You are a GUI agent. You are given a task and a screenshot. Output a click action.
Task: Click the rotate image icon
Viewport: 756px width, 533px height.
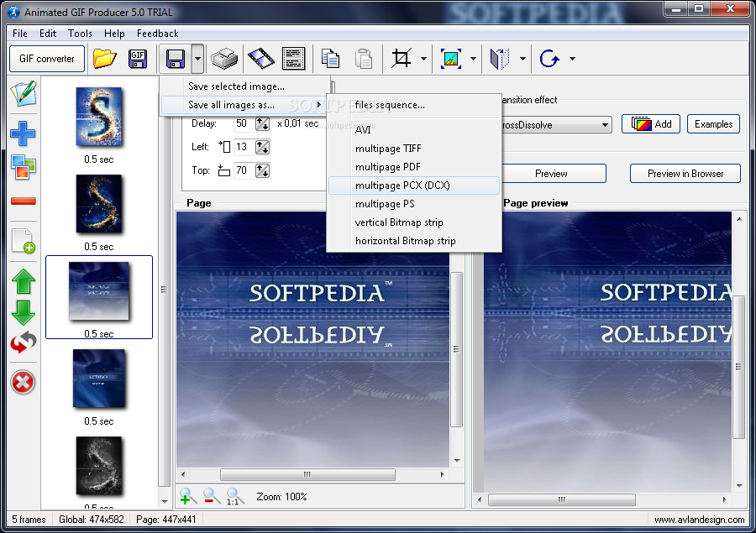click(549, 59)
